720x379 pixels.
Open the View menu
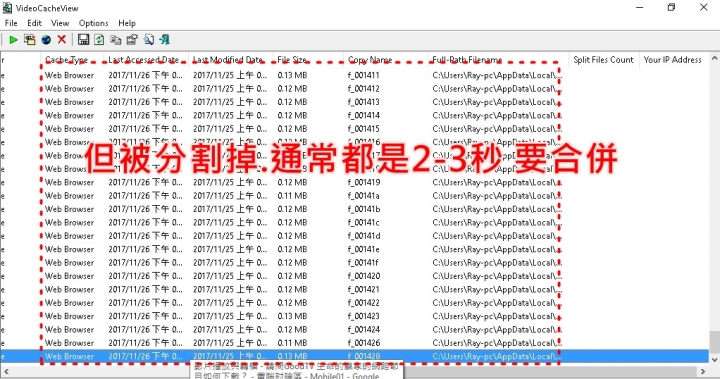pyautogui.click(x=60, y=23)
